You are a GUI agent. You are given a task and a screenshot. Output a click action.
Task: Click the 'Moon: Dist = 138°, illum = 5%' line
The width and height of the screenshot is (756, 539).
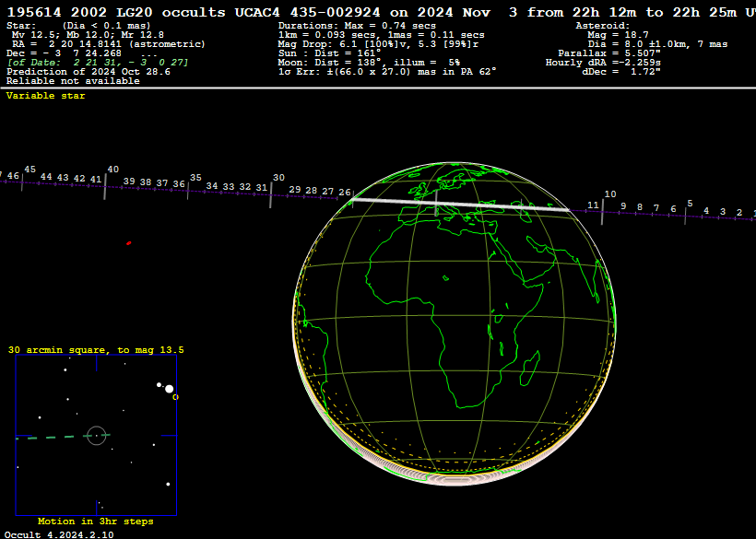tap(369, 62)
